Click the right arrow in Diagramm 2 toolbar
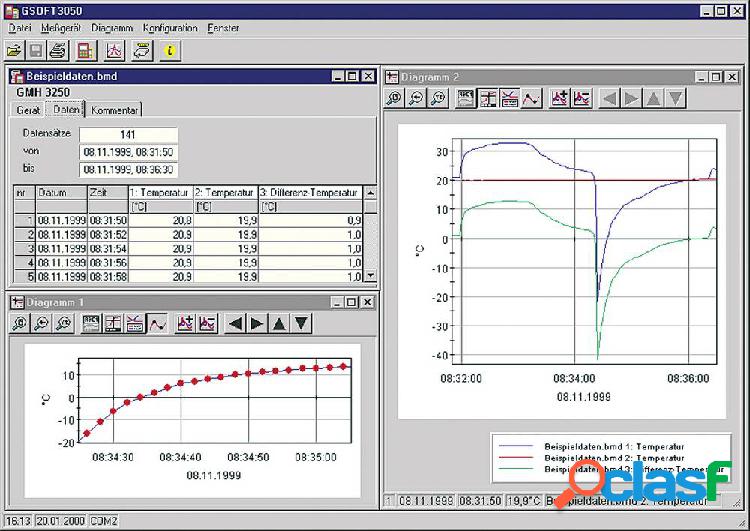 [x=631, y=99]
